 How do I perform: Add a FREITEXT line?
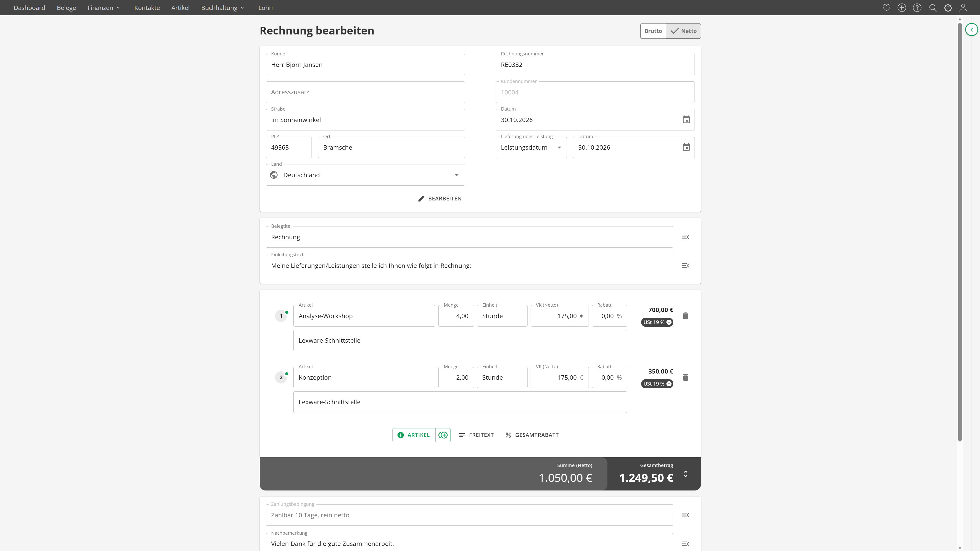pyautogui.click(x=476, y=435)
